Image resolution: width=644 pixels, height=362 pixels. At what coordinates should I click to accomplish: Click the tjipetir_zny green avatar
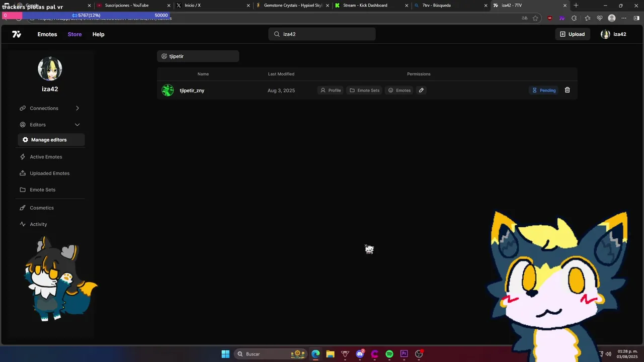(168, 90)
